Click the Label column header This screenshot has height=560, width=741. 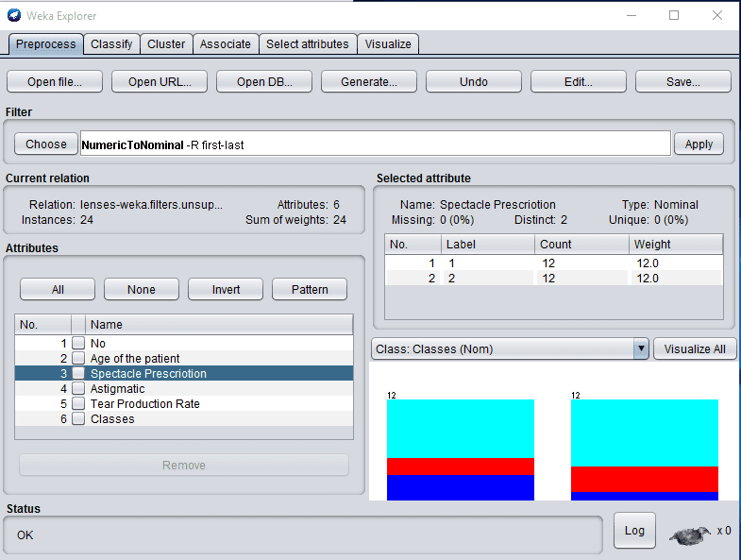click(488, 244)
